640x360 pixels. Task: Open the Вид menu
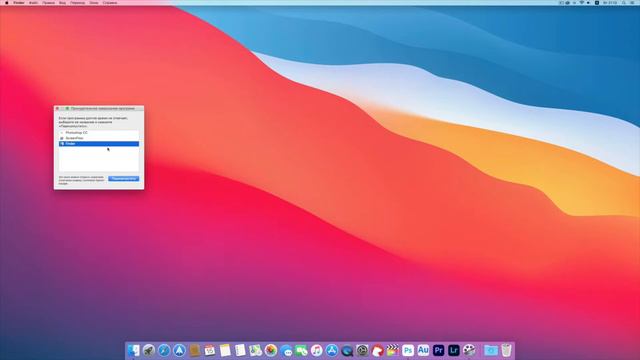coord(62,3)
